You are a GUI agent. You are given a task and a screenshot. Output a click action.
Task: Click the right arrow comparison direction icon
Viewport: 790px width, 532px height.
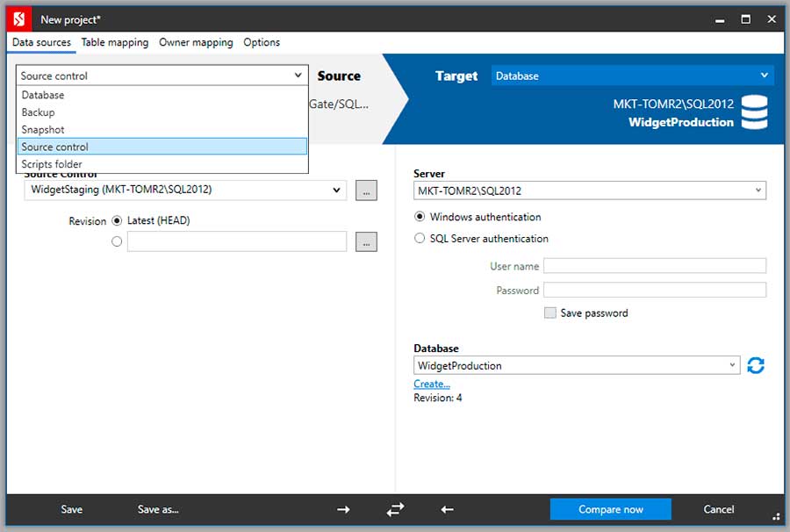(343, 509)
